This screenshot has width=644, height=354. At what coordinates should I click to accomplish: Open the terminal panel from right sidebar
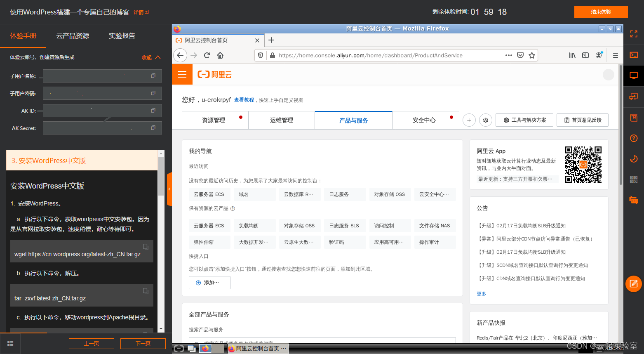[x=634, y=54]
